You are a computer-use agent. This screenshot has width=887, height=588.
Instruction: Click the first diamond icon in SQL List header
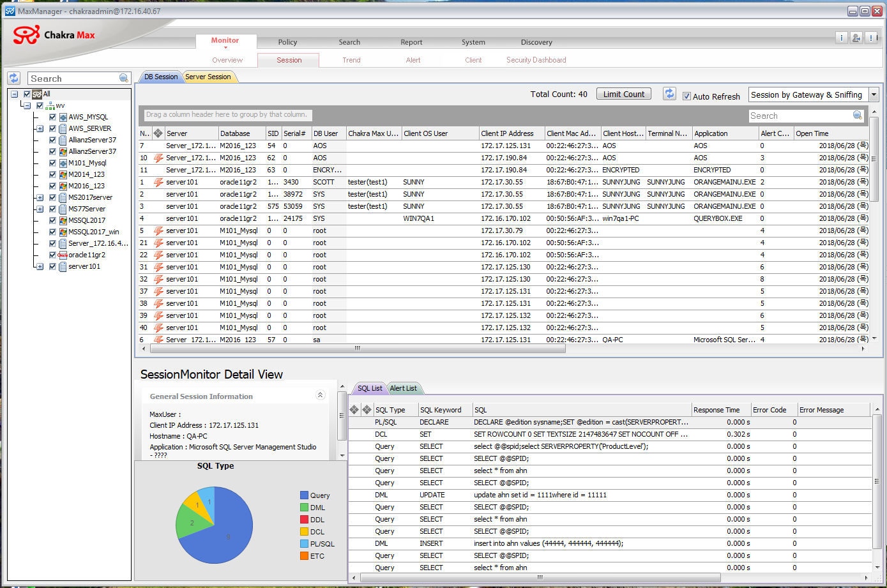(354, 410)
